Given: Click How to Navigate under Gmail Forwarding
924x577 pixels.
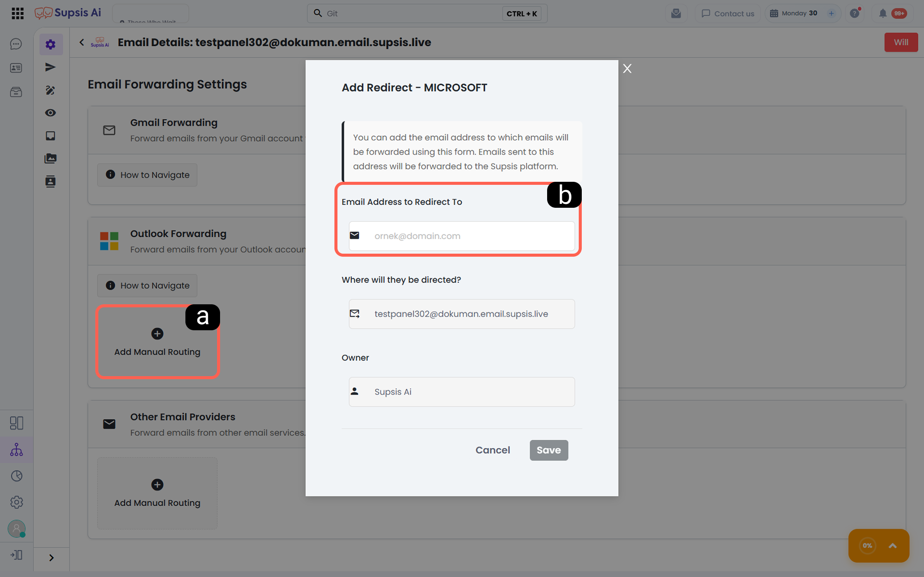Looking at the screenshot, I should (147, 175).
